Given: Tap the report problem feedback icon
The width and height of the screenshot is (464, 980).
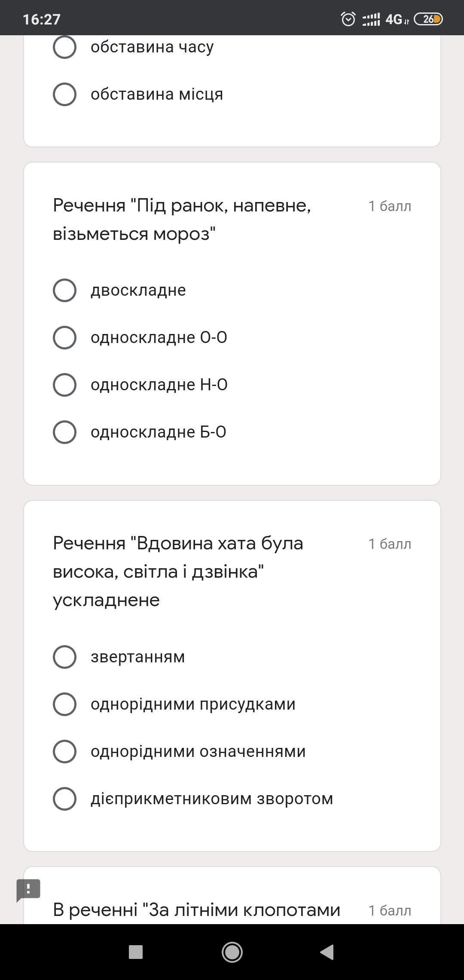Looking at the screenshot, I should (28, 890).
